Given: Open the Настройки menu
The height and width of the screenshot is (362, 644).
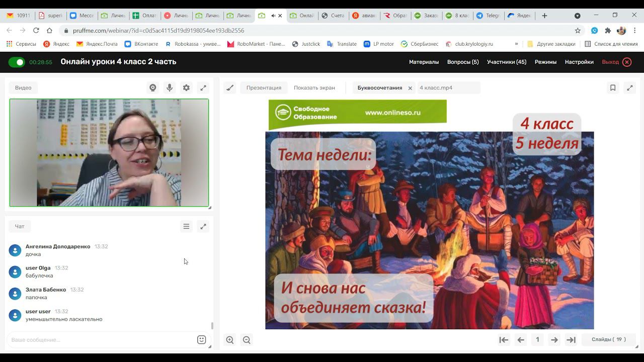Looking at the screenshot, I should tap(579, 62).
